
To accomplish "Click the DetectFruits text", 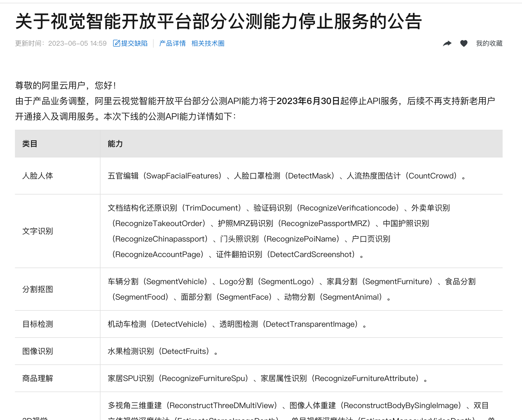I will [184, 351].
